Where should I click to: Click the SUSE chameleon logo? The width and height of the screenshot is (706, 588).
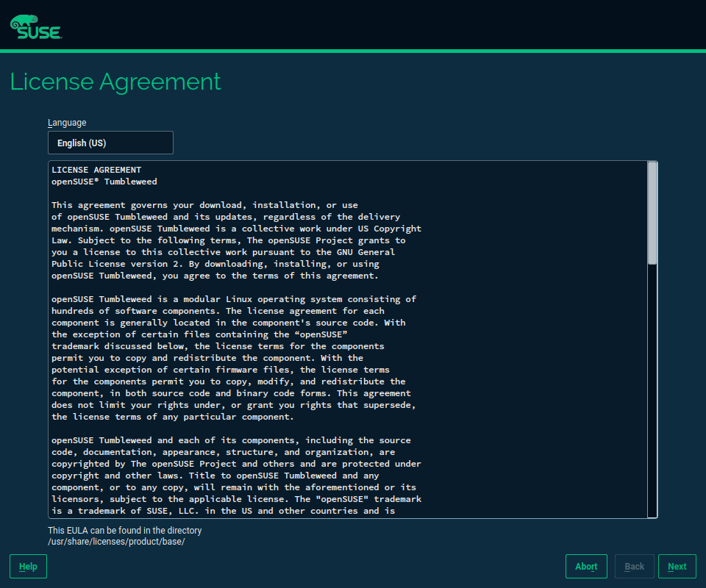[22, 23]
